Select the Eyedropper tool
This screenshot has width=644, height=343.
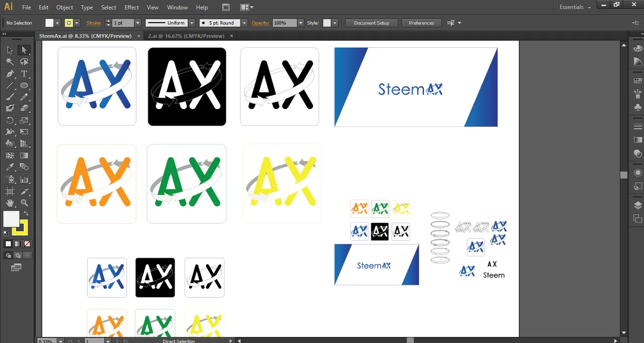(10, 167)
